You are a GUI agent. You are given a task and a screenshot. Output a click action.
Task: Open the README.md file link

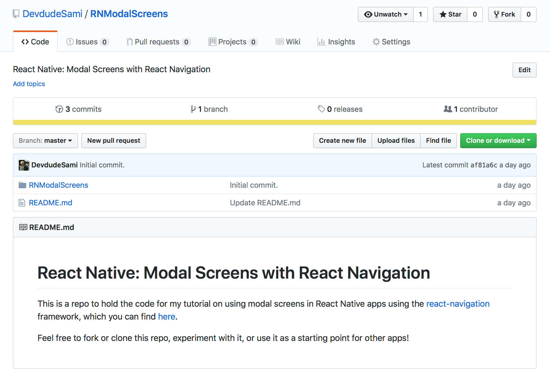(51, 203)
